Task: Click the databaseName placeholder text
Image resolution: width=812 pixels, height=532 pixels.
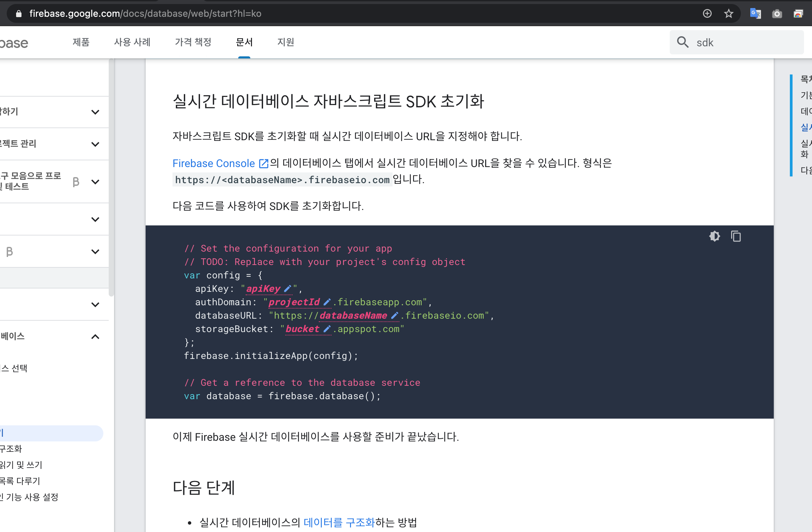Action: (353, 316)
